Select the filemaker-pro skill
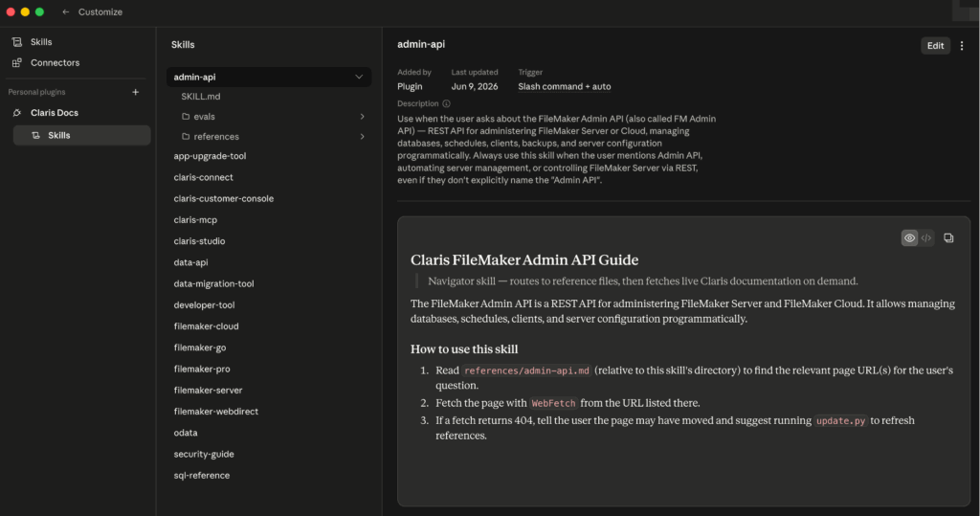This screenshot has width=980, height=516. [x=202, y=369]
